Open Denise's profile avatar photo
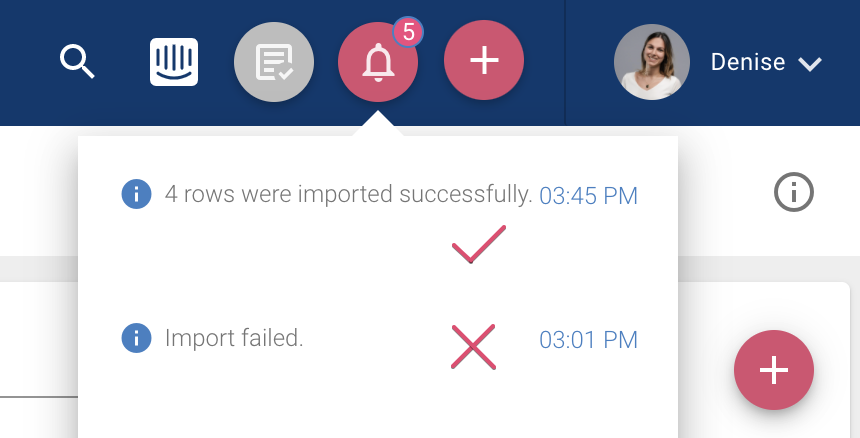 pos(652,62)
